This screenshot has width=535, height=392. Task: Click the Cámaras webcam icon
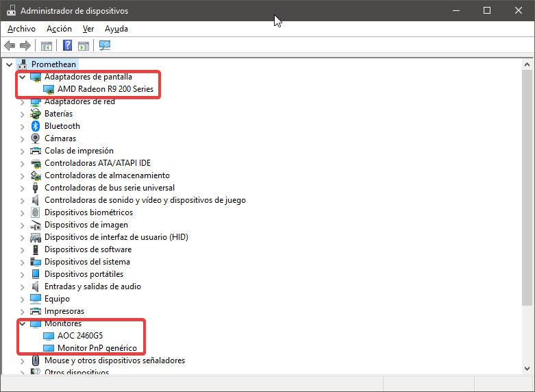[36, 138]
